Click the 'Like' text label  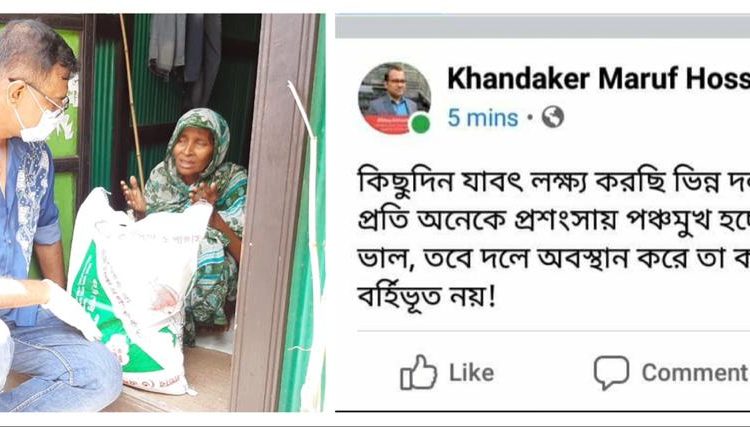click(x=471, y=373)
